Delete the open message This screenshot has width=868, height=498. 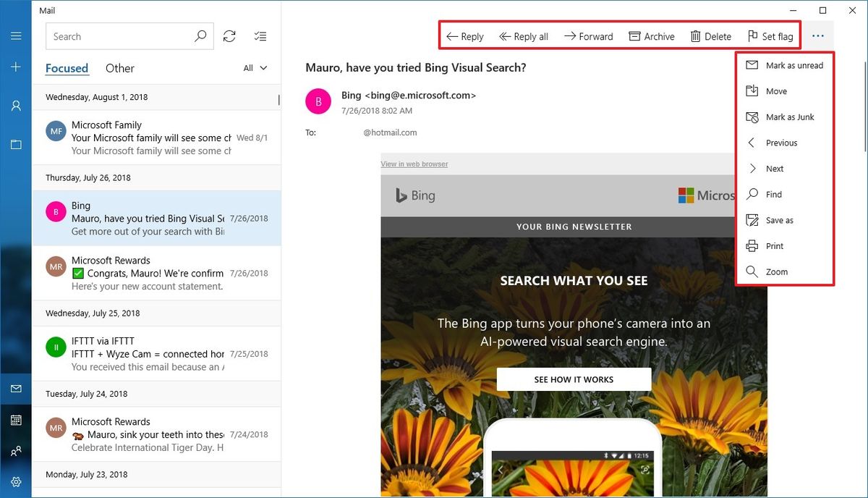pyautogui.click(x=710, y=35)
